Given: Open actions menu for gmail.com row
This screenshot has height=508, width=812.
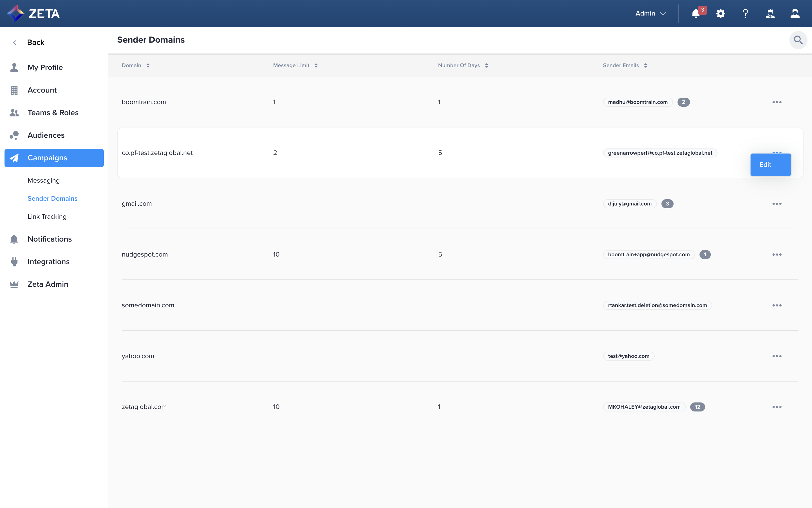Looking at the screenshot, I should pyautogui.click(x=777, y=203).
